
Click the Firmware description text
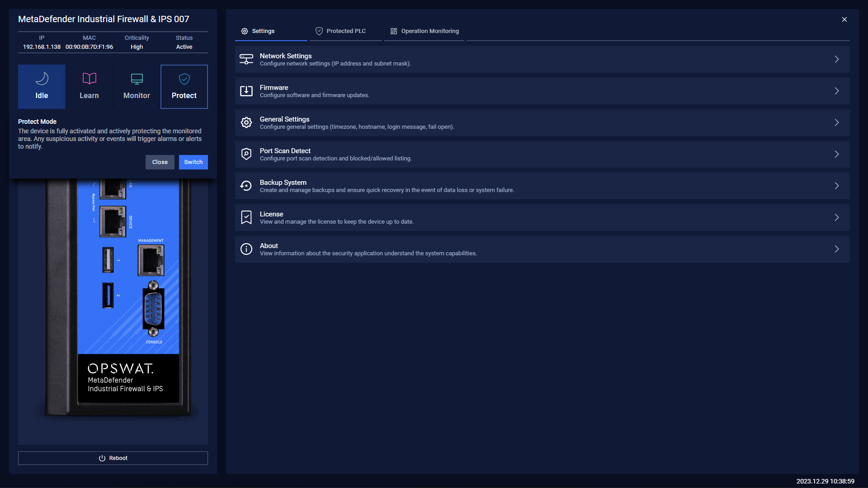click(315, 95)
